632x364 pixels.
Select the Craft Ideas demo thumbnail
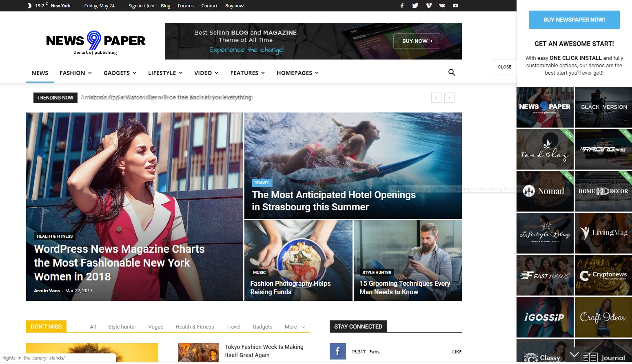coord(603,317)
